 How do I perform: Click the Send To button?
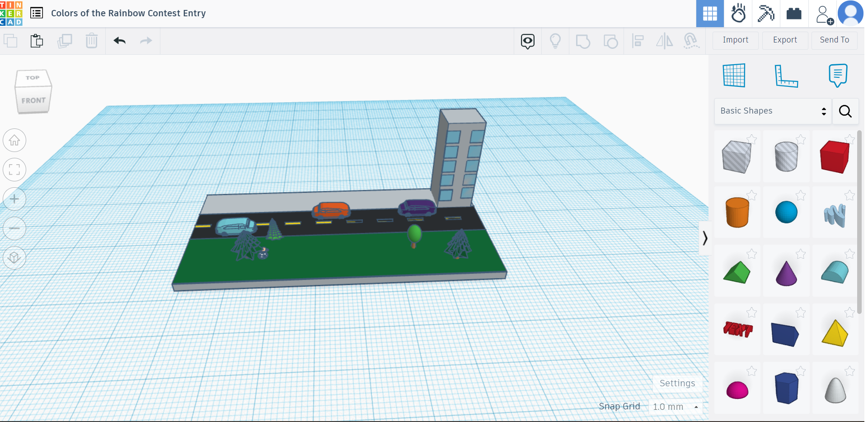click(x=834, y=40)
